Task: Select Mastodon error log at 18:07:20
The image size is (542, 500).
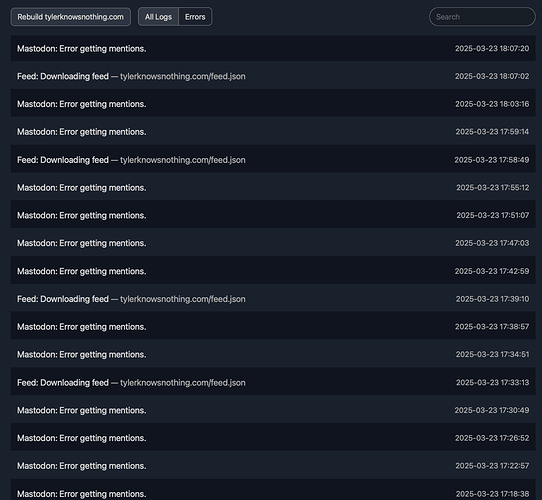Action: click(x=273, y=48)
